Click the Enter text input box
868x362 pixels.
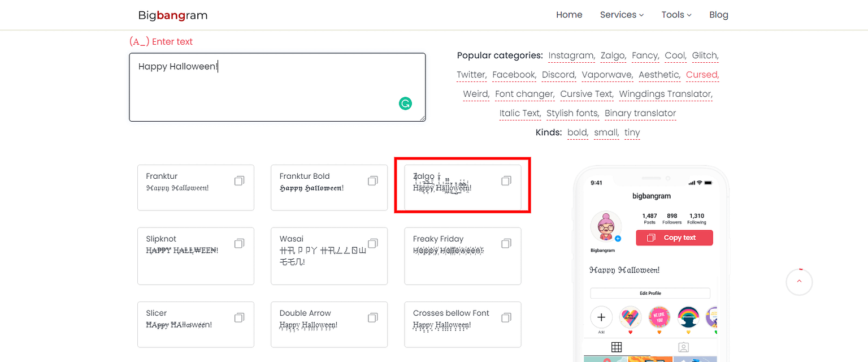[277, 90]
